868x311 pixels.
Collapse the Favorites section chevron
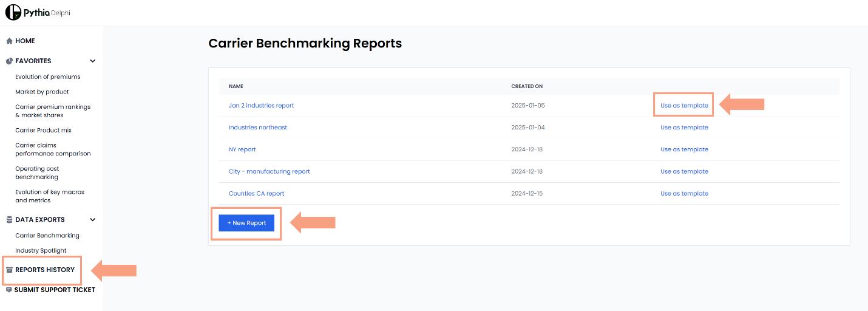[x=93, y=61]
